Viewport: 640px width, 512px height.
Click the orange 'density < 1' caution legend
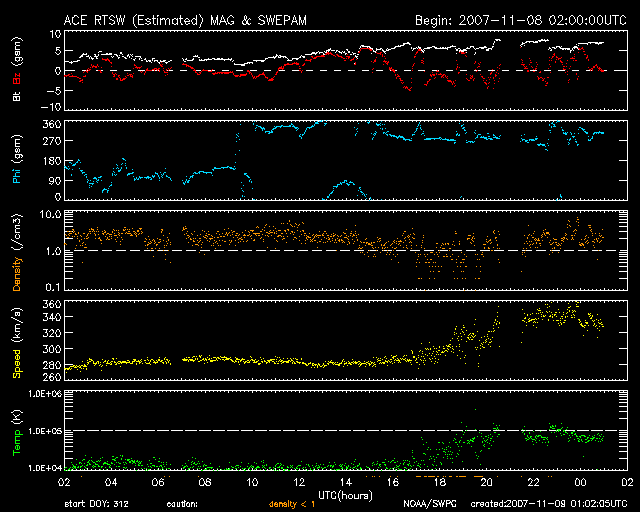click(x=292, y=504)
